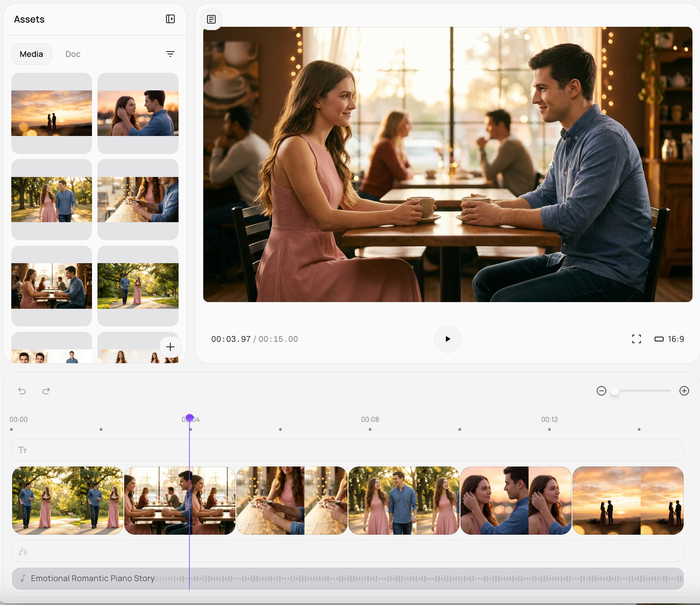Select the sunset silhouette asset thumbnail
700x605 pixels.
pos(51,113)
